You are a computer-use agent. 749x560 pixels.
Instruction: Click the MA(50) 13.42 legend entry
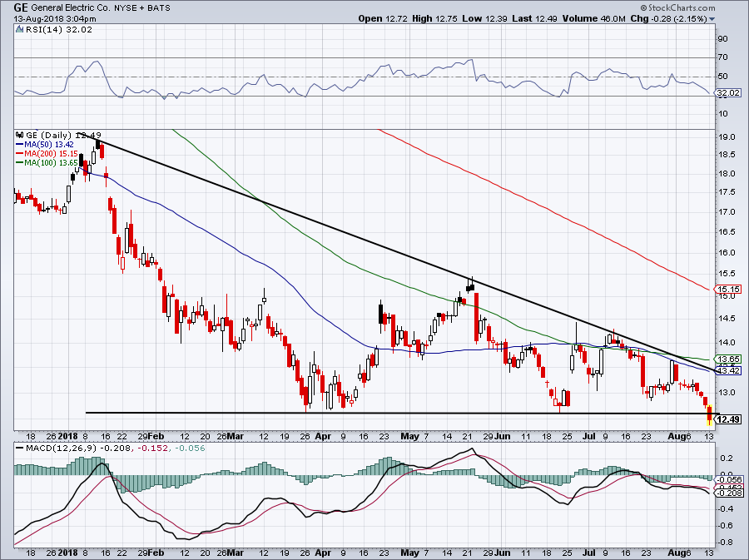[x=49, y=144]
